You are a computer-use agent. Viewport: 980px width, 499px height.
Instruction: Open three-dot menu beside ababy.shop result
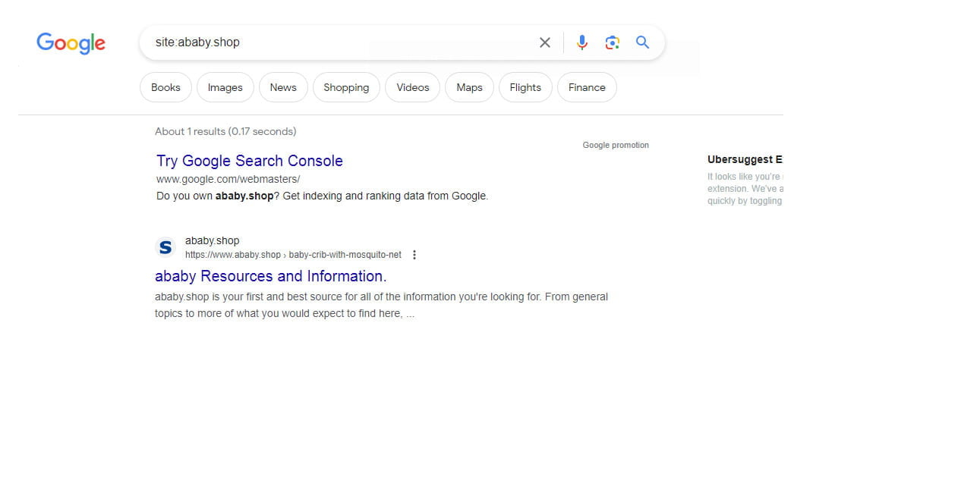[414, 255]
